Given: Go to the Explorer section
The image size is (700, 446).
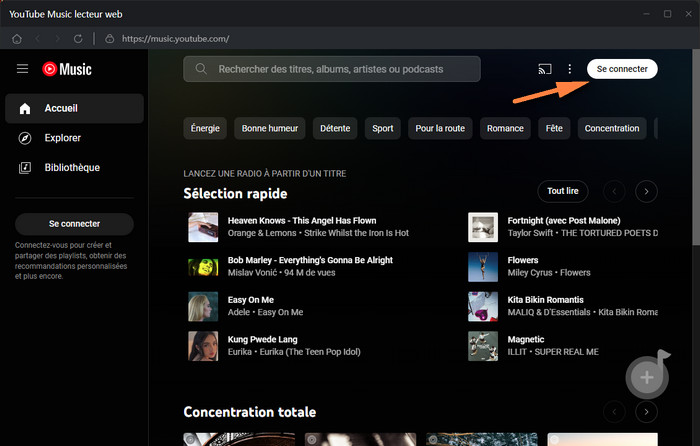Looking at the screenshot, I should [x=63, y=138].
